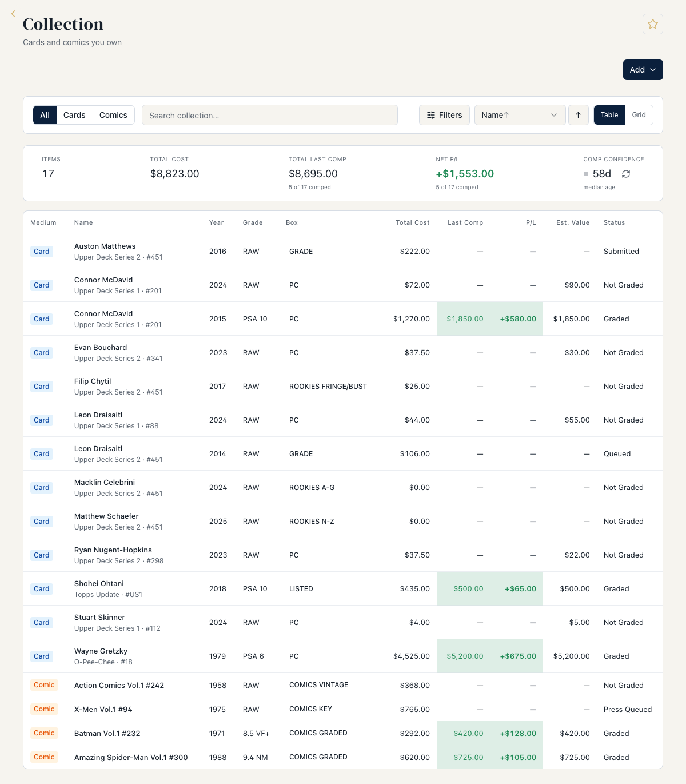Switch to the Comics tab
Viewport: 686px width, 784px height.
pos(113,115)
